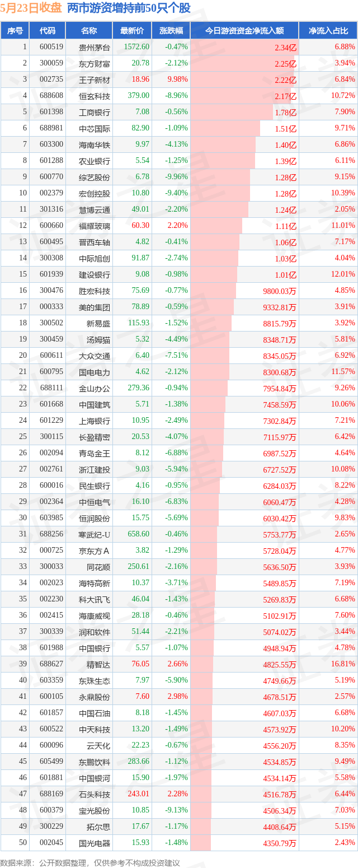Select the stock name 大众交通

click(x=95, y=356)
